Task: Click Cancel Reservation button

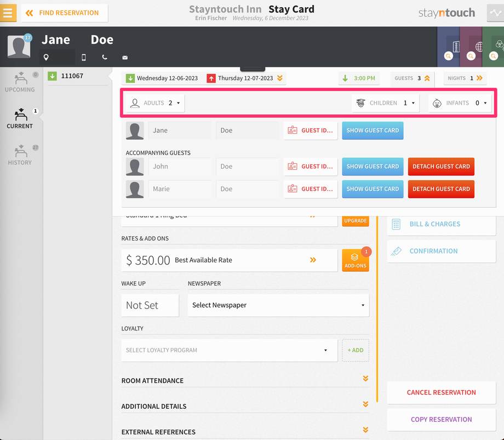Action: pos(442,392)
